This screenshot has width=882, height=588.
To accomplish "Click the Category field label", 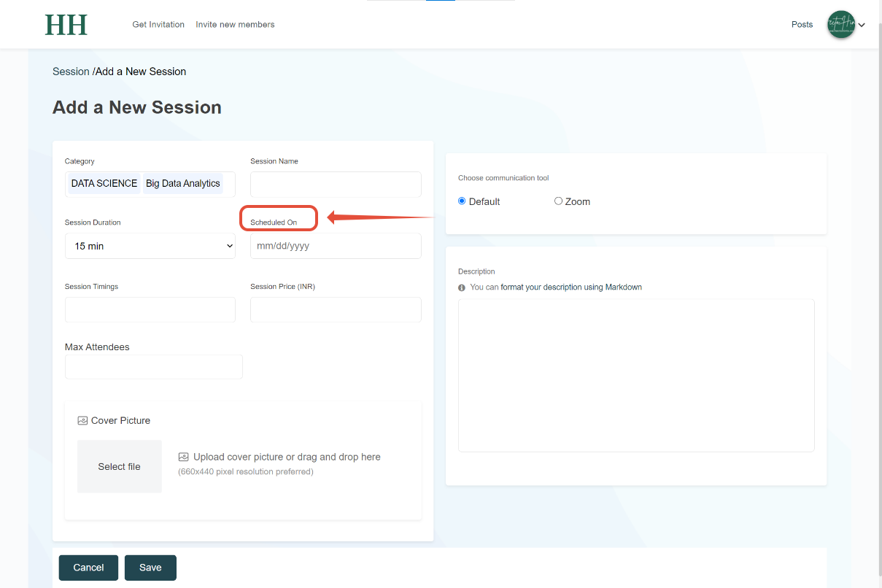I will (80, 161).
